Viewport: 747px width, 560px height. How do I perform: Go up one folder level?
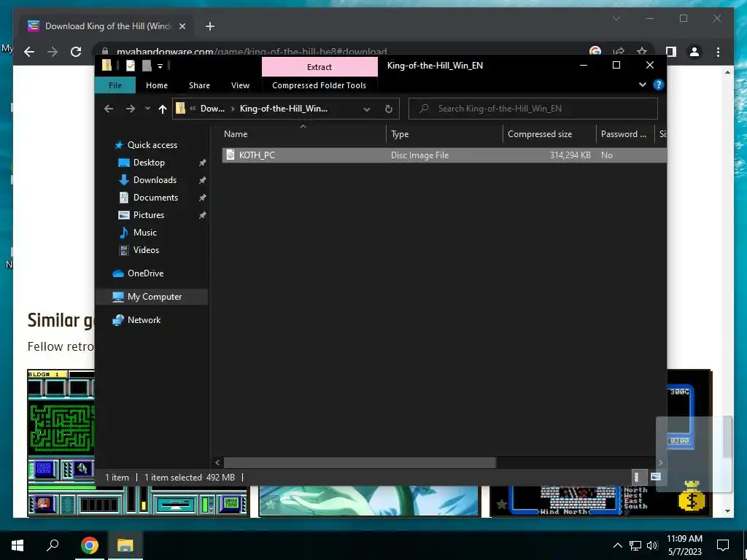163,109
